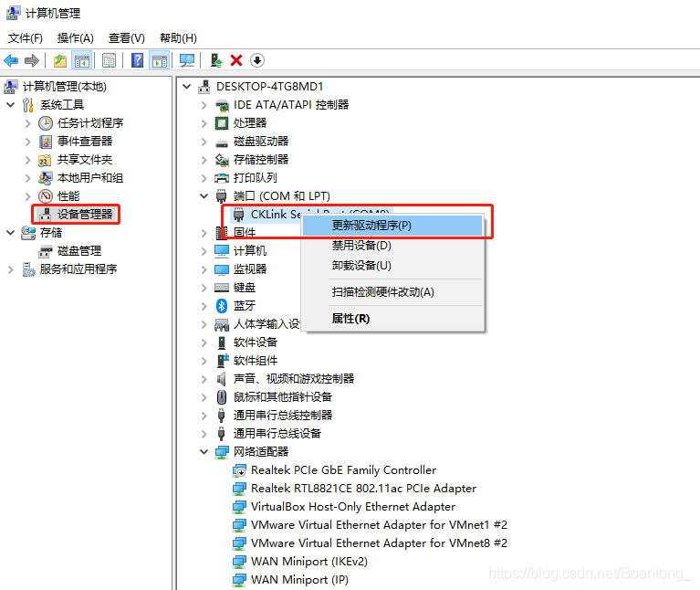Image resolution: width=700 pixels, height=590 pixels.
Task: Select Realtek PCIe GbE Family Controller
Action: point(343,470)
